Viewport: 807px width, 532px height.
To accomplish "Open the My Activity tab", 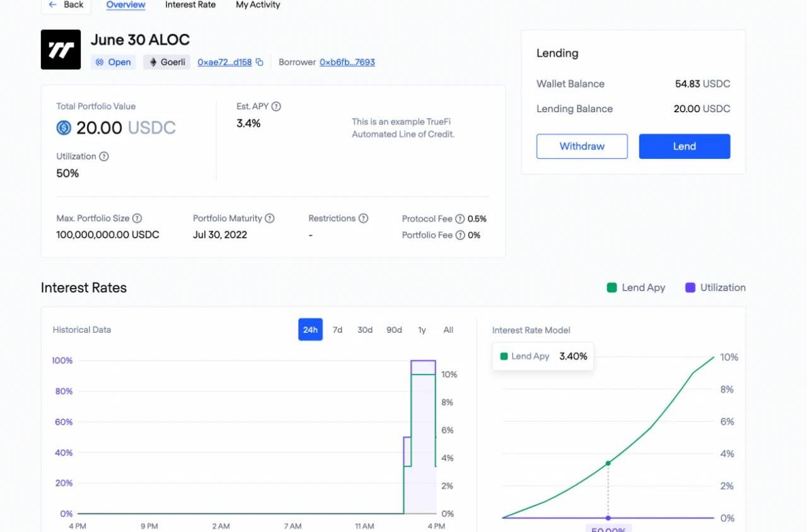I will [258, 5].
